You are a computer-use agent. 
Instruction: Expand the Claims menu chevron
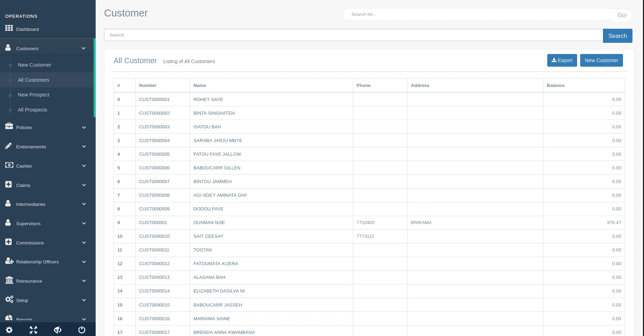pyautogui.click(x=84, y=185)
